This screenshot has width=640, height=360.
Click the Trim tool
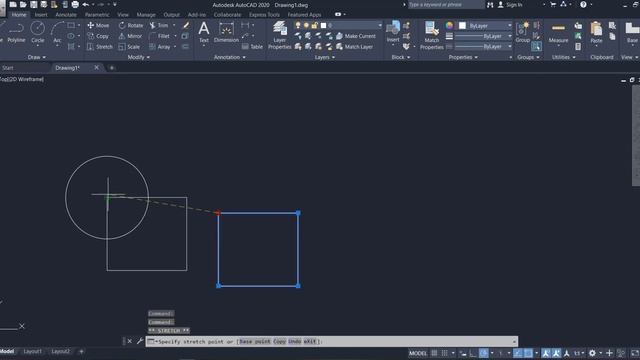coord(159,25)
